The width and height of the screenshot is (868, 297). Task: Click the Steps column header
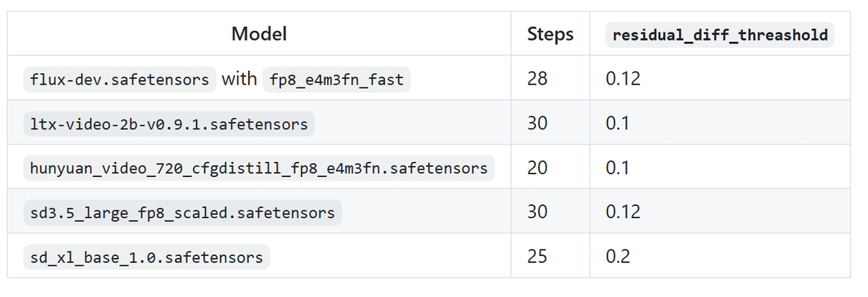click(550, 34)
